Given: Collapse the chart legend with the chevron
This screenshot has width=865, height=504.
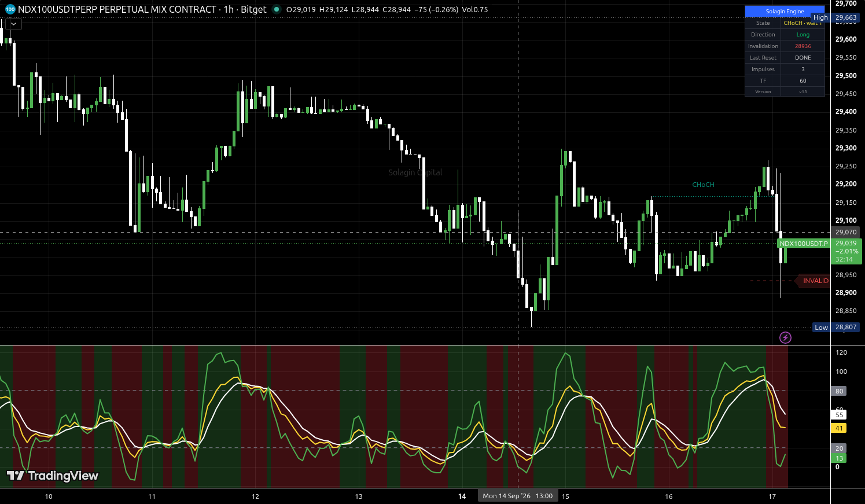Looking at the screenshot, I should [13, 24].
